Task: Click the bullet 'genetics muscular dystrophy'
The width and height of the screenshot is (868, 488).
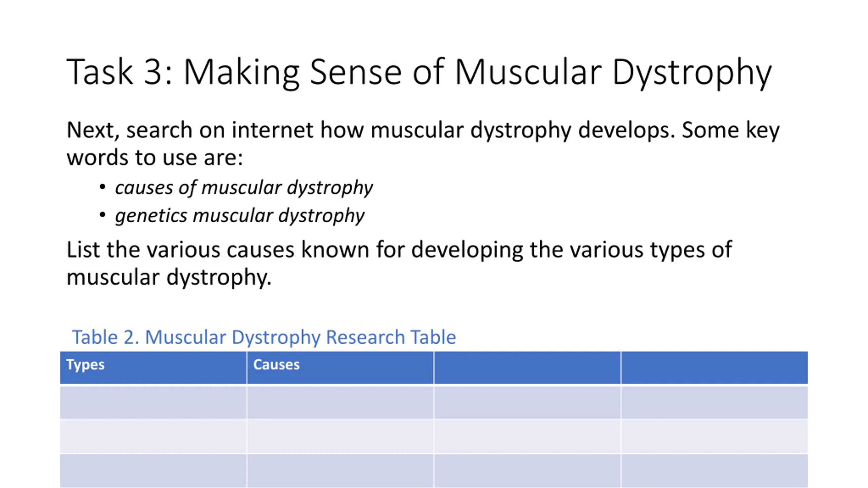Action: (240, 216)
